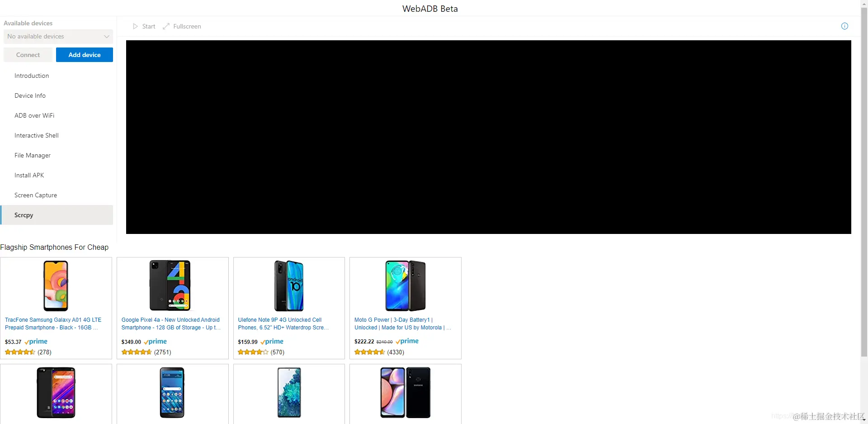This screenshot has width=868, height=424.
Task: Click the Google Pixel 4a product image
Action: coord(170,286)
